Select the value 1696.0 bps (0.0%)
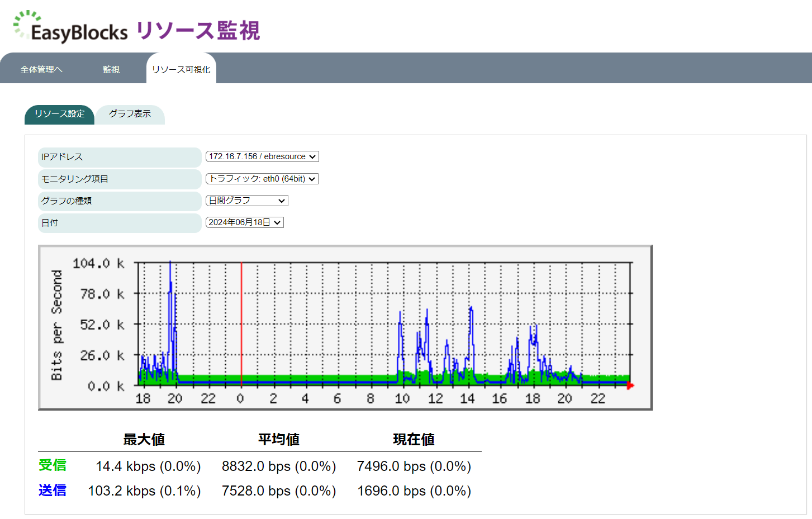 click(x=414, y=491)
